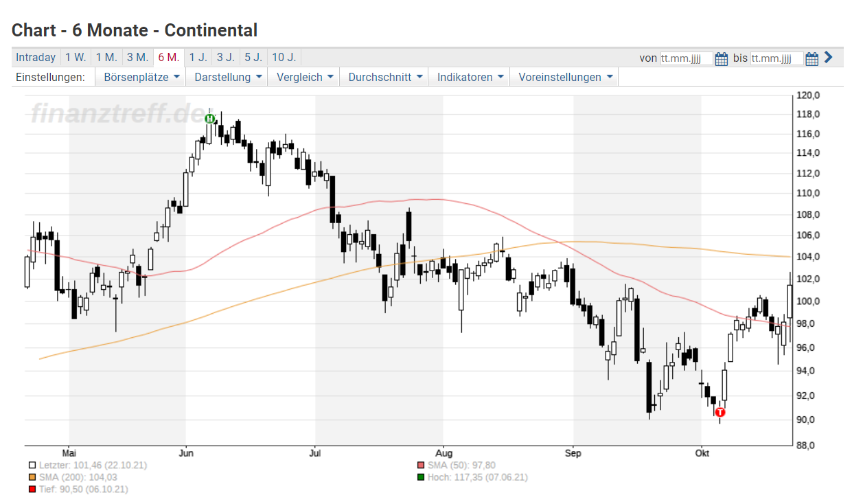The height and width of the screenshot is (504, 852).
Task: Select the 3 M. time range tab
Action: click(x=137, y=57)
